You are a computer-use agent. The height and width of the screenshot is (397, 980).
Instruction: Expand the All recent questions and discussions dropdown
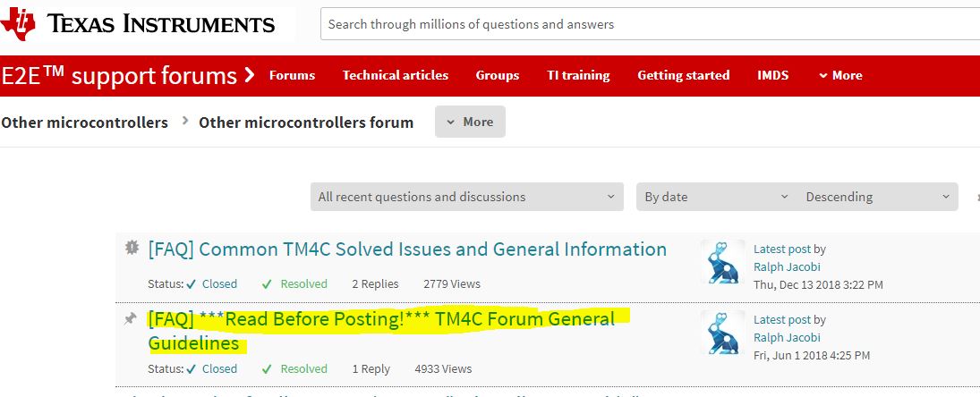pos(467,197)
